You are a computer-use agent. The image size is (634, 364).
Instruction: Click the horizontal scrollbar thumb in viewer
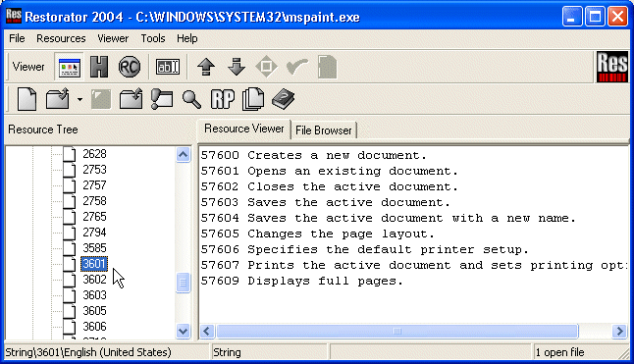point(397,332)
